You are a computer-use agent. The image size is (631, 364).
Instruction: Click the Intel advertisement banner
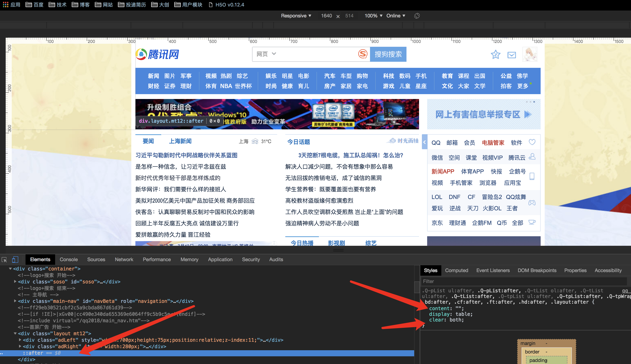[x=277, y=114]
